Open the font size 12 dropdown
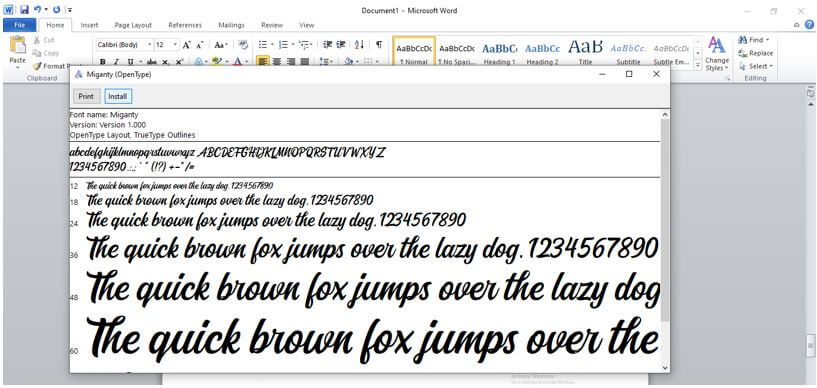Screen dimensions: 817x388 pos(175,45)
